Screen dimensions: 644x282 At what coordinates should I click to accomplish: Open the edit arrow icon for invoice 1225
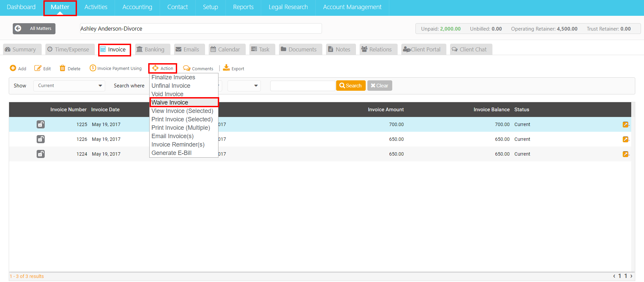pyautogui.click(x=626, y=124)
